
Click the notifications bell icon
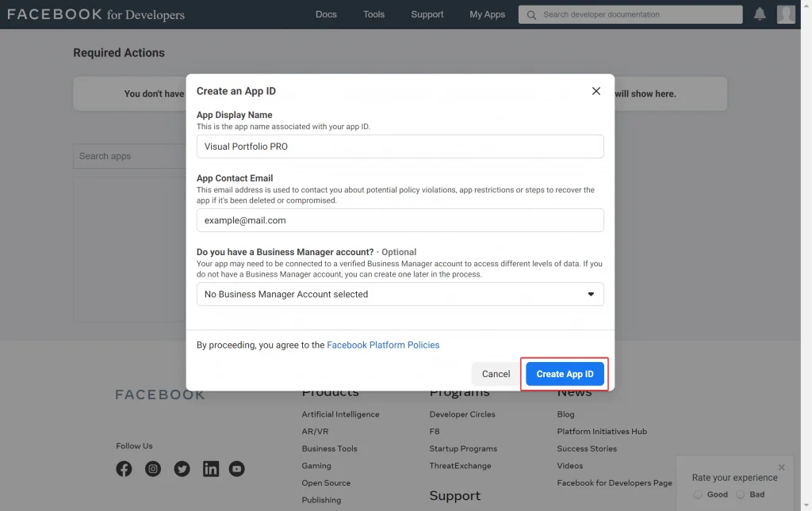(x=759, y=14)
